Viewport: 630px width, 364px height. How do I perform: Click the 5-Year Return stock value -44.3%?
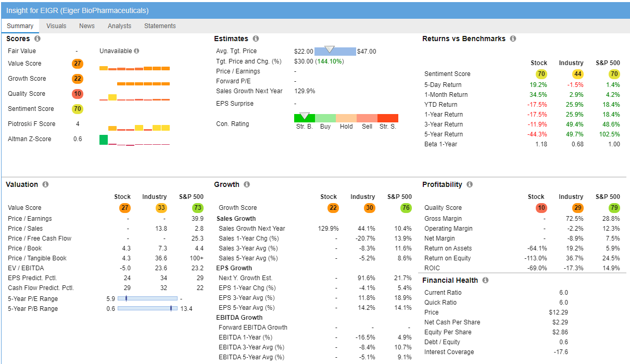point(537,134)
